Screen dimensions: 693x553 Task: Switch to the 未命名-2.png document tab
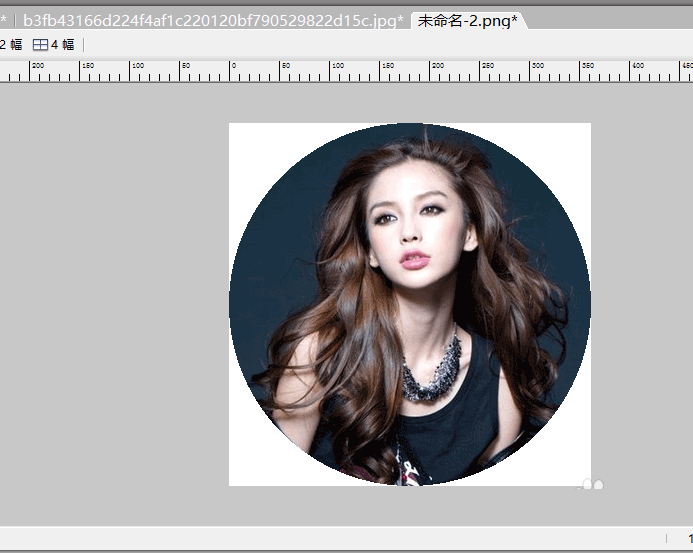click(x=467, y=20)
